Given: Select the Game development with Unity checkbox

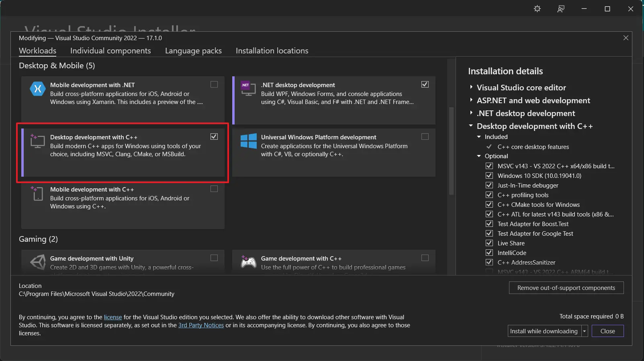Looking at the screenshot, I should point(214,258).
